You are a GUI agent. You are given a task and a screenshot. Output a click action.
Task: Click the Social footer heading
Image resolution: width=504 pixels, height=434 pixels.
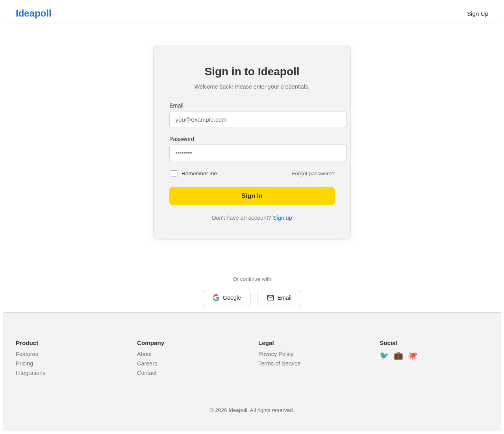click(x=388, y=343)
